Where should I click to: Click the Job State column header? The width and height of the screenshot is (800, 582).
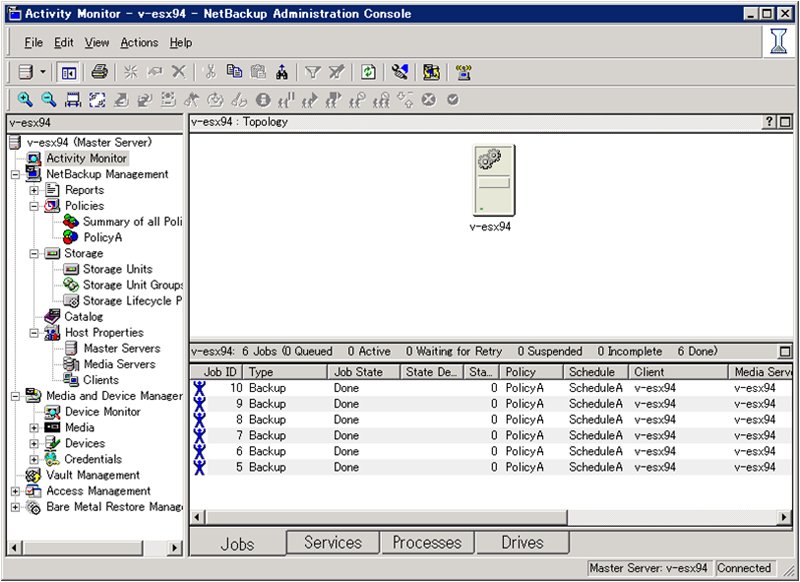[x=363, y=372]
